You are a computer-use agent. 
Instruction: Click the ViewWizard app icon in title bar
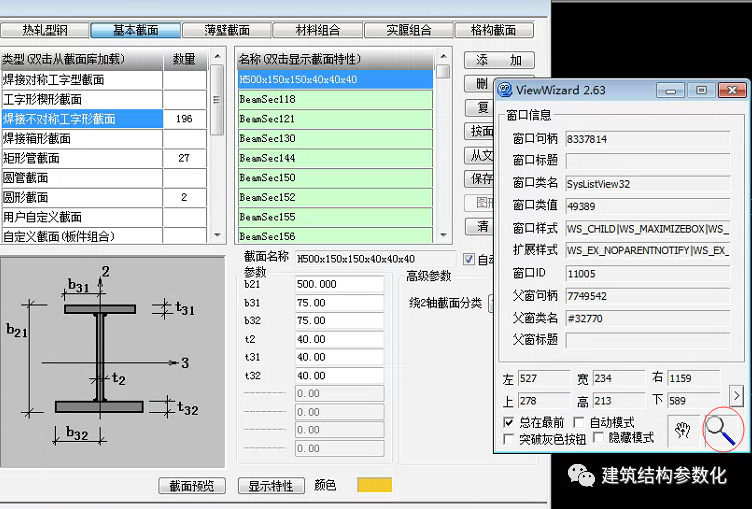coord(505,90)
